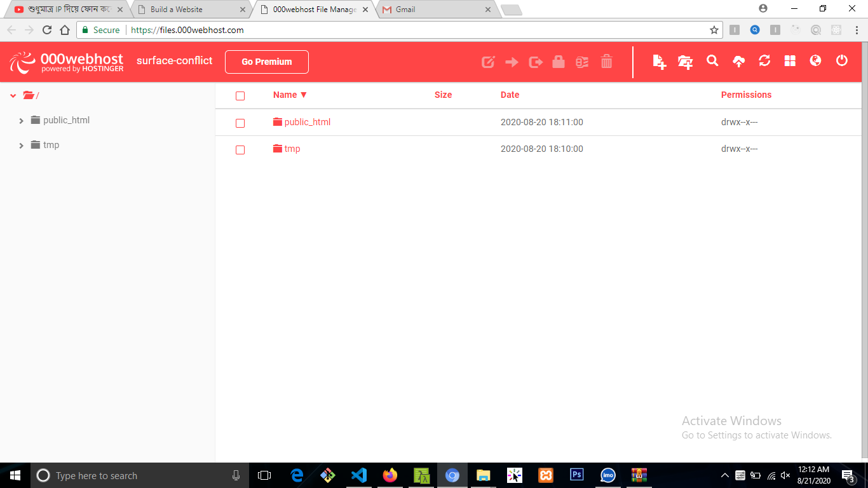868x488 pixels.
Task: Click the greyed-out permissions lock icon
Action: (x=559, y=62)
